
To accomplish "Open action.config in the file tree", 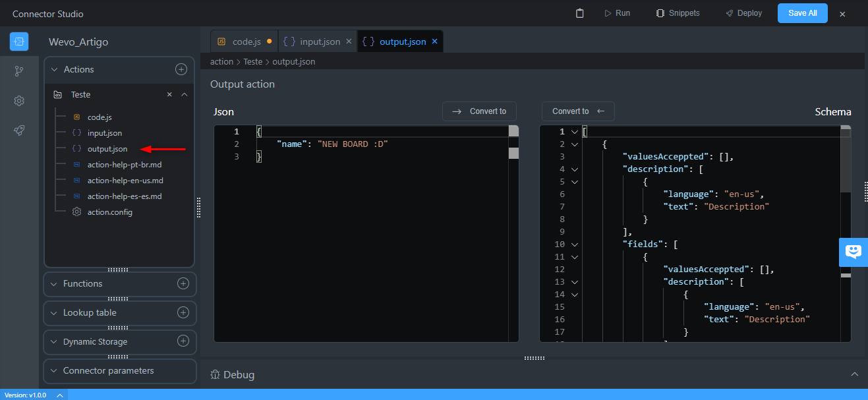I will 109,212.
